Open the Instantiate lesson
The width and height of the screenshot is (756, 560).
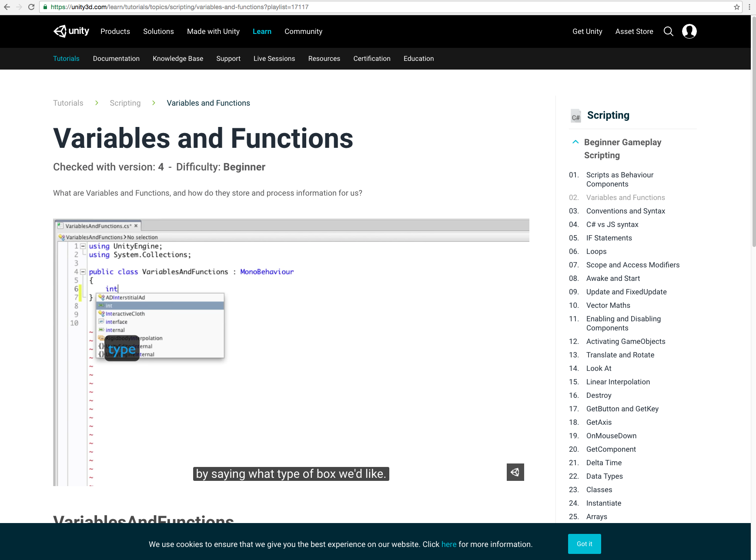click(604, 503)
